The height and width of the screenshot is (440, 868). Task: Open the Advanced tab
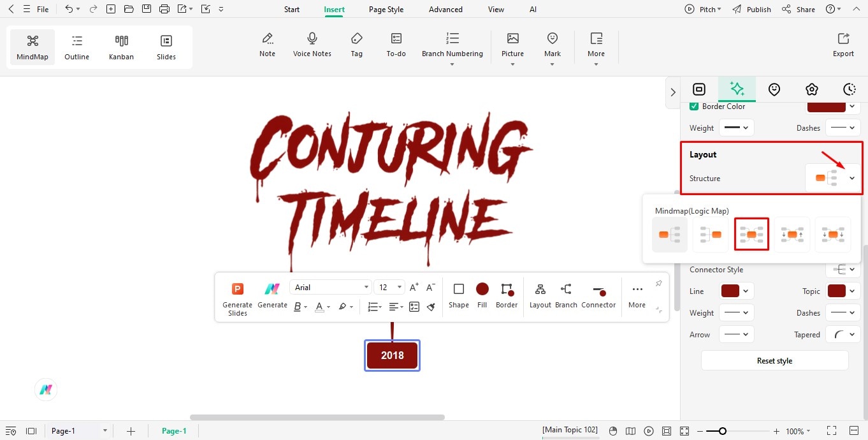tap(445, 10)
